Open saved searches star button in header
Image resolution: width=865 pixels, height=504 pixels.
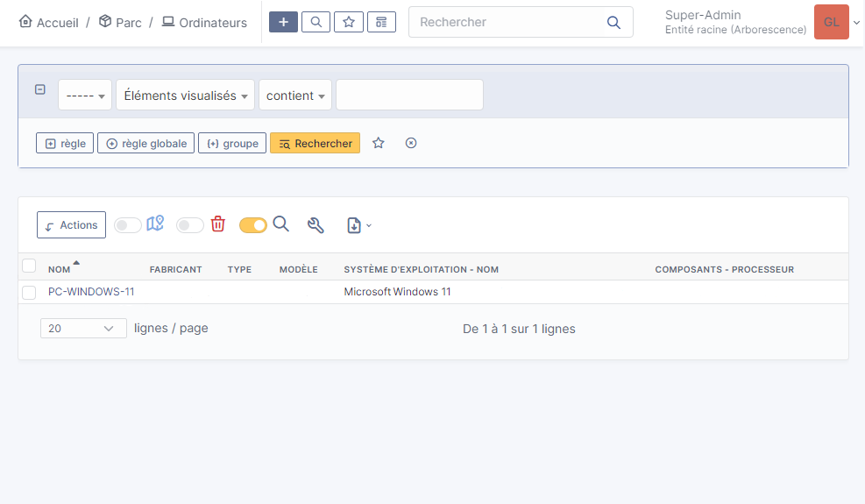click(x=349, y=22)
